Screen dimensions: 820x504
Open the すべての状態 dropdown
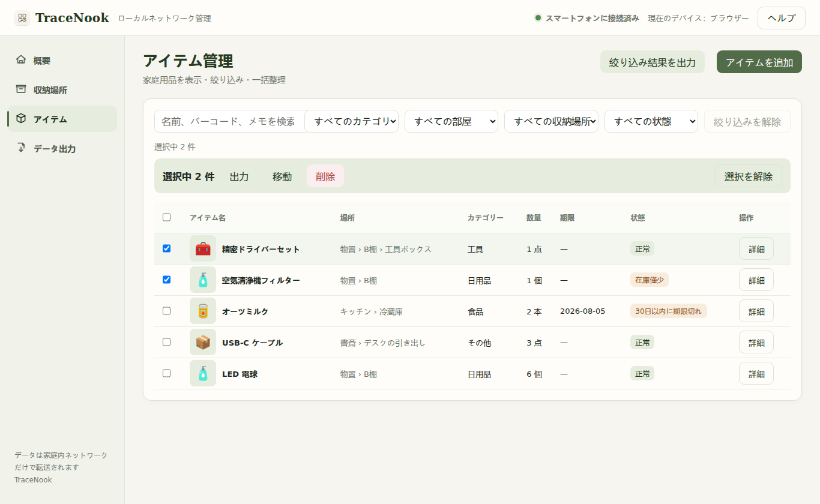point(651,121)
